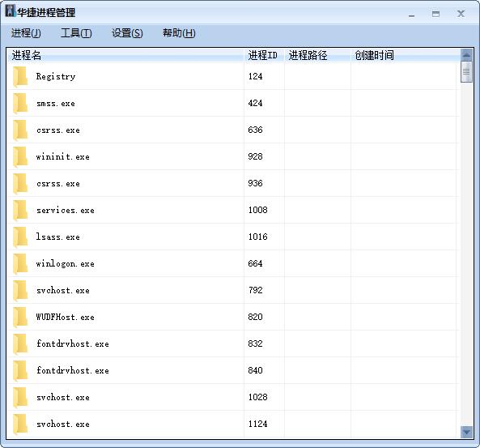Click the icon beside winlogon.exe

[20, 263]
